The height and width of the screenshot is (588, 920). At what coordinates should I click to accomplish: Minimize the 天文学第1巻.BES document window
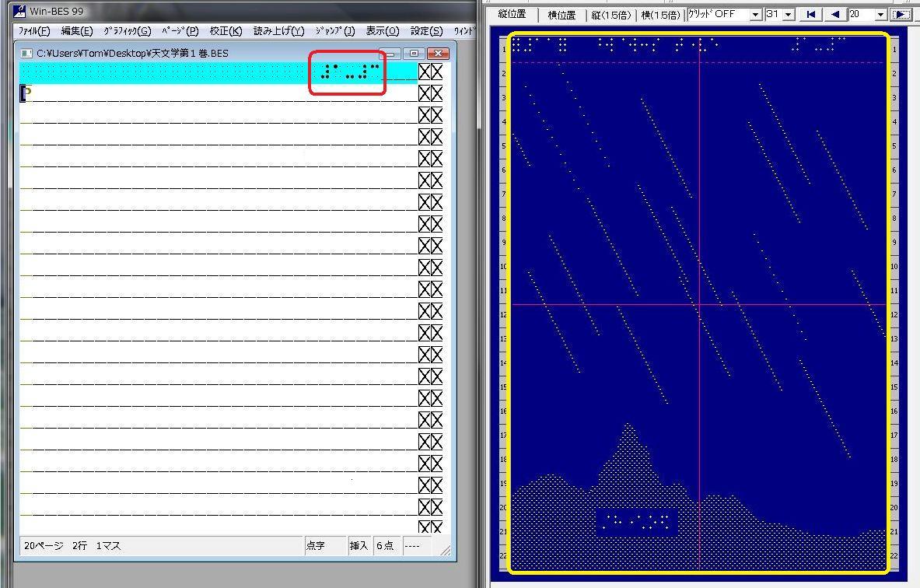(394, 54)
